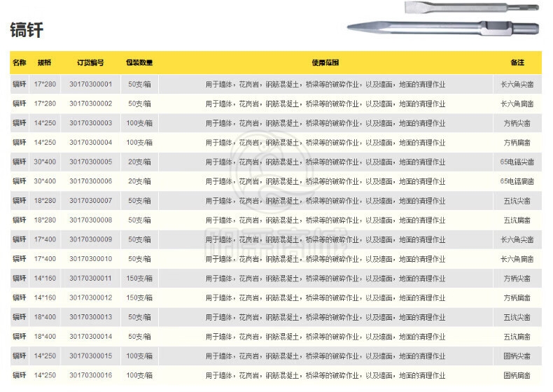Click 18*400 spec for order 30170300014
553x392 pixels.
tap(44, 337)
